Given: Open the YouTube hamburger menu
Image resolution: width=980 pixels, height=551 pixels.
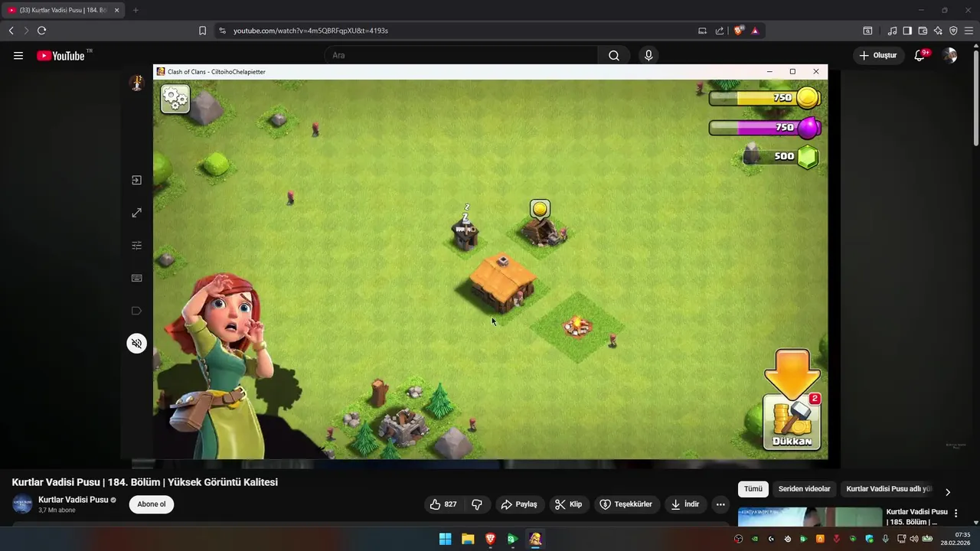Looking at the screenshot, I should [18, 55].
